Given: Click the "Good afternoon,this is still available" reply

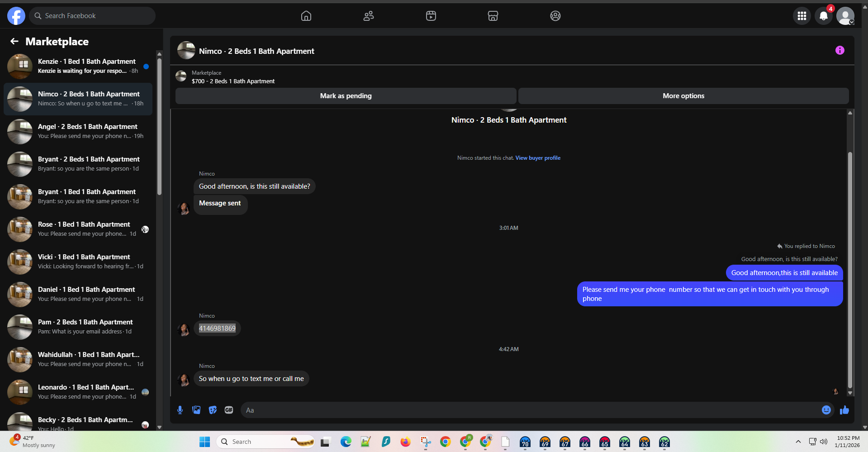Looking at the screenshot, I should [784, 273].
